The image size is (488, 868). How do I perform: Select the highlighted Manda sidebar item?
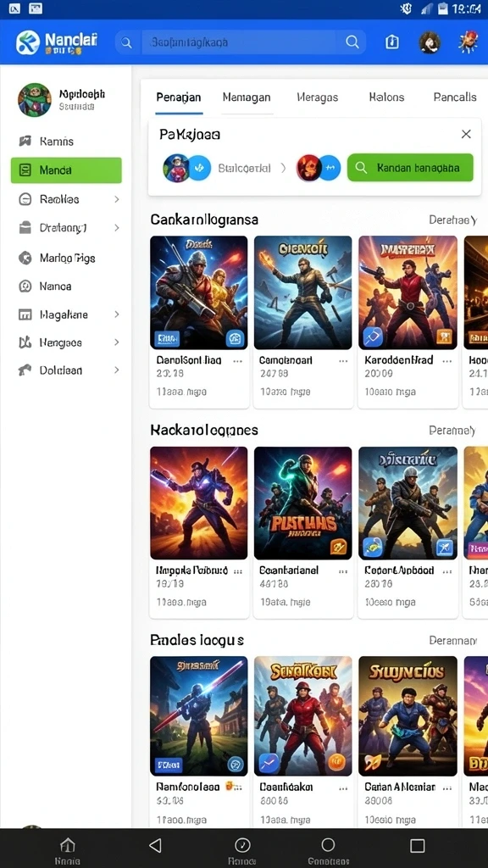coord(66,170)
